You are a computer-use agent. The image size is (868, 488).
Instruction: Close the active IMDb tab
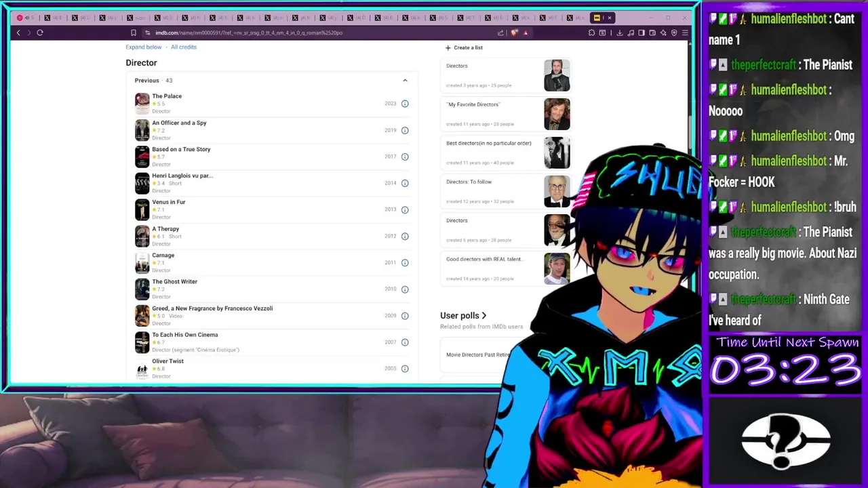click(x=610, y=18)
